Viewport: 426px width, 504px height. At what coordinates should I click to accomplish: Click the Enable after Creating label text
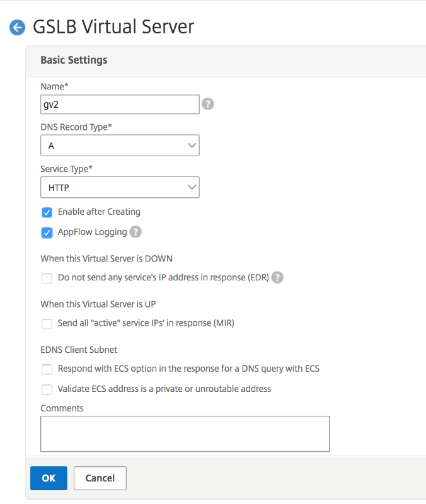pyautogui.click(x=99, y=212)
